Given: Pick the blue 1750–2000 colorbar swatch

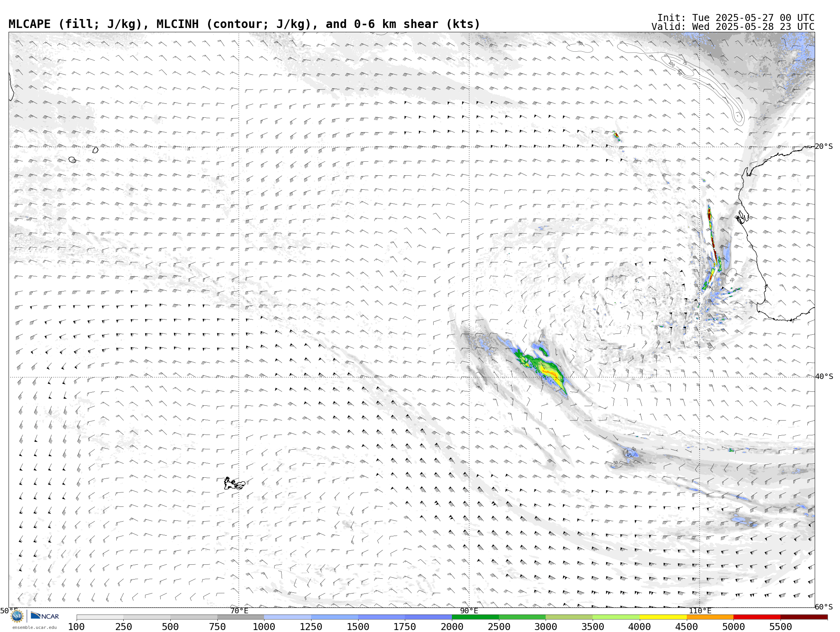Looking at the screenshot, I should [428, 617].
